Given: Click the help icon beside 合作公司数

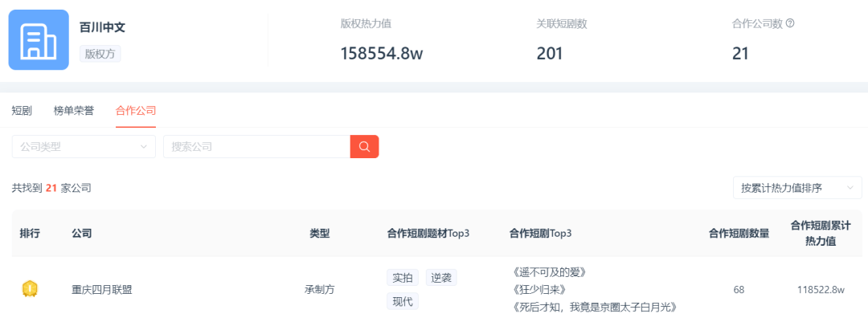Looking at the screenshot, I should click(790, 23).
